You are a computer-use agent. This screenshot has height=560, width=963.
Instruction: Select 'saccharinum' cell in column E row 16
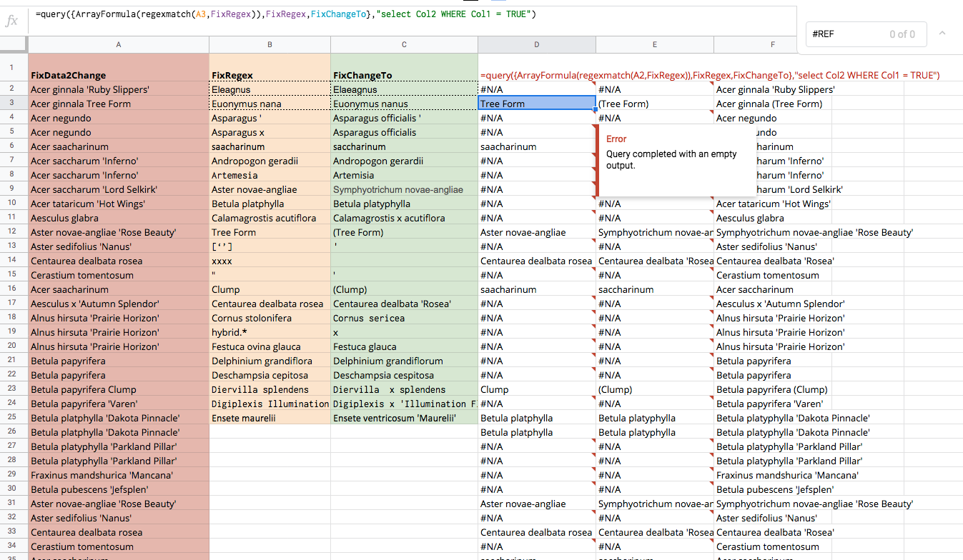(x=655, y=289)
